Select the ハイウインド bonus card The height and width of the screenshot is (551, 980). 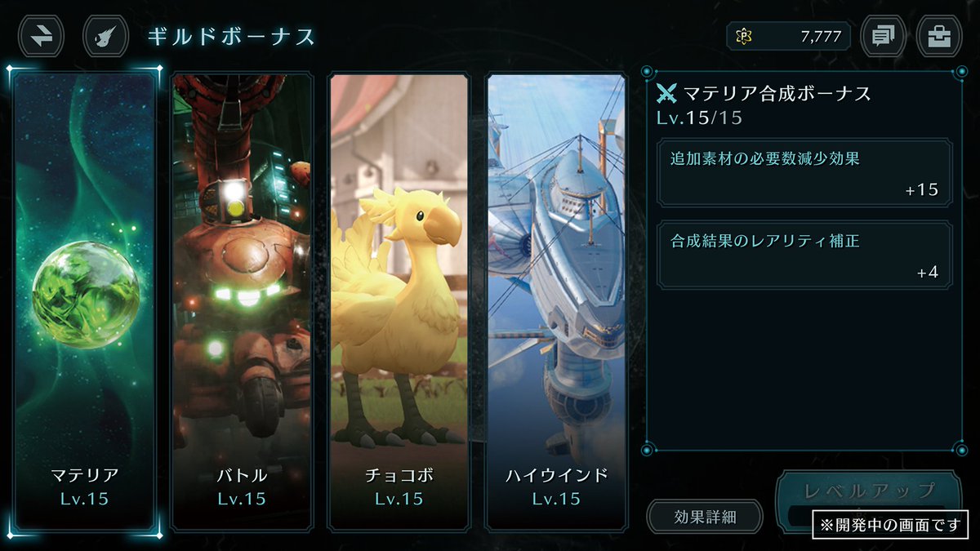pyautogui.click(x=556, y=301)
